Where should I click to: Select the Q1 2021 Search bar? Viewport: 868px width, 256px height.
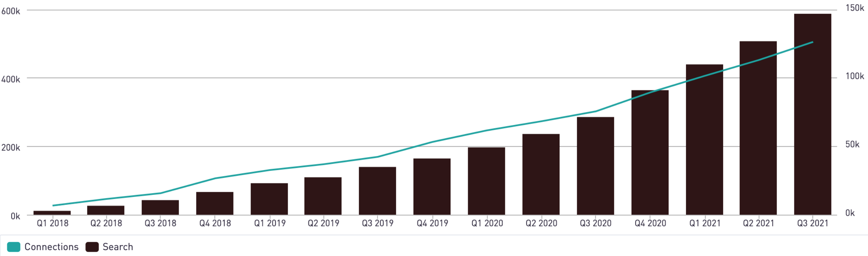pyautogui.click(x=705, y=140)
